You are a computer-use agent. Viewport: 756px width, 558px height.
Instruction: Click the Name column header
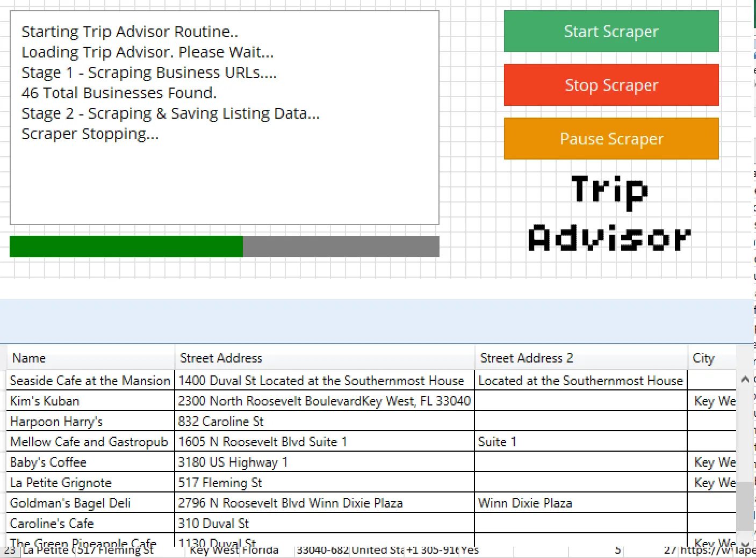click(90, 358)
